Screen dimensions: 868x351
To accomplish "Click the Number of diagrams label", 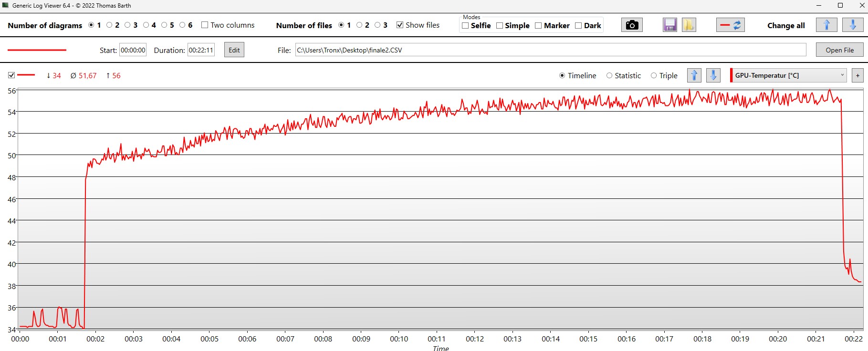I will click(x=45, y=26).
